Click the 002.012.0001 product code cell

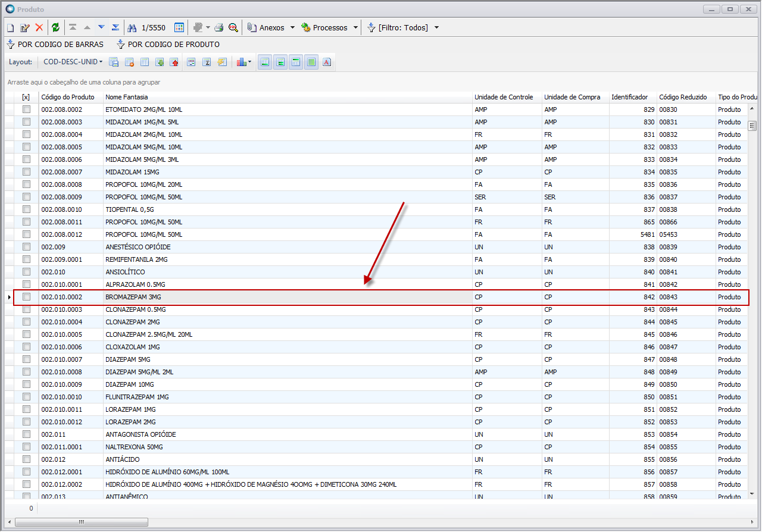tap(71, 472)
